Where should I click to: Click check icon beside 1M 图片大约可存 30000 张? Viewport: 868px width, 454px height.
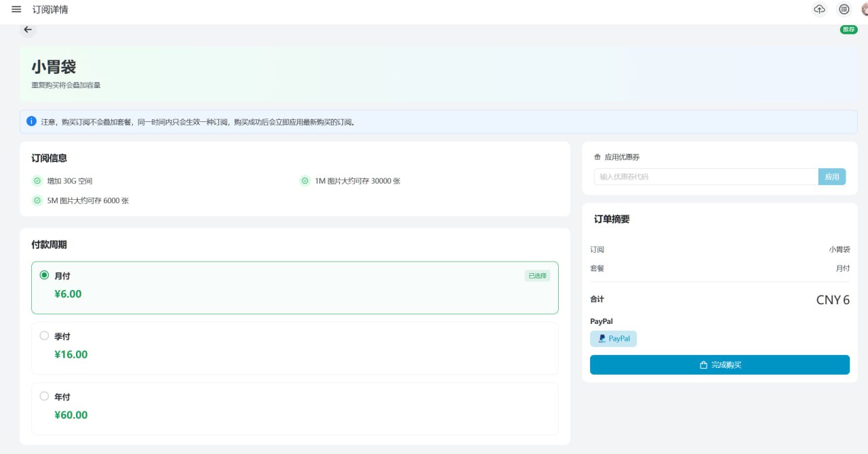click(305, 181)
